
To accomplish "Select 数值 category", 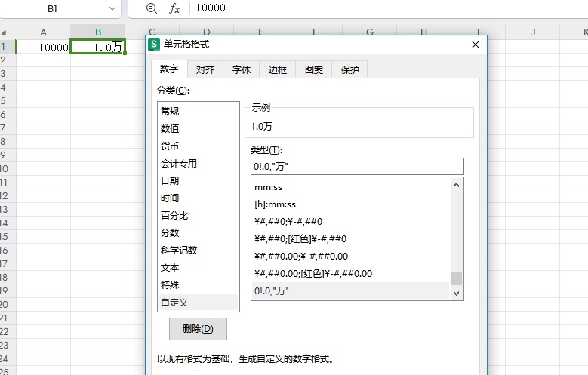I will [198, 128].
